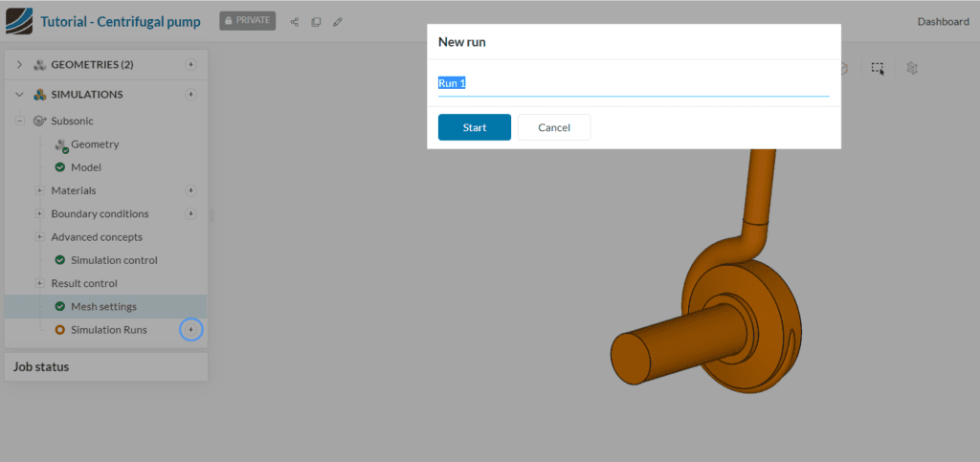980x462 pixels.
Task: Expand the Advanced concepts node
Action: pyautogui.click(x=39, y=237)
